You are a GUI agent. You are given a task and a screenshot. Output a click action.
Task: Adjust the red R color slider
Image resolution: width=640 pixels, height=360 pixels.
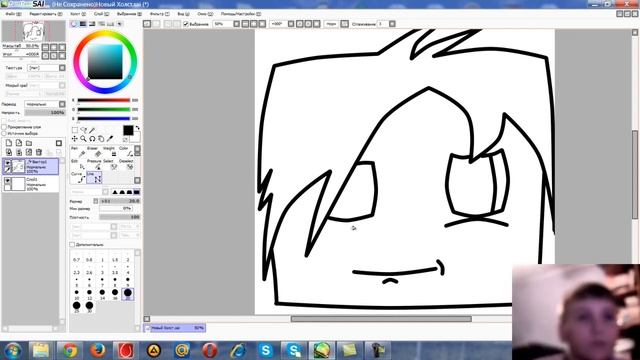click(104, 100)
